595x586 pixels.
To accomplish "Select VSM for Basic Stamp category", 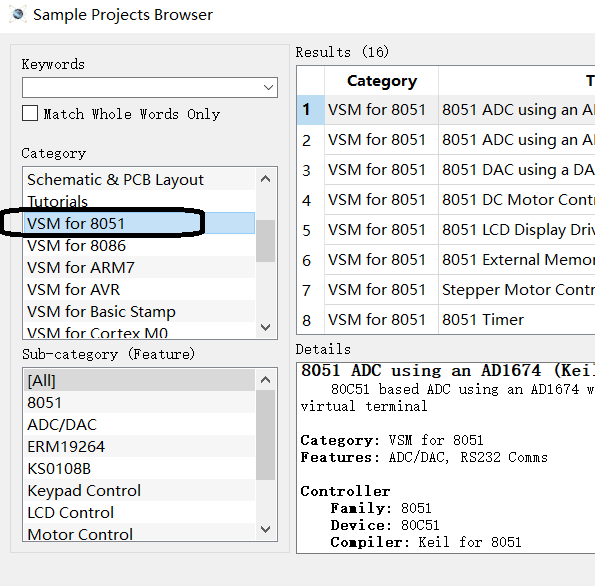I will click(x=139, y=312).
